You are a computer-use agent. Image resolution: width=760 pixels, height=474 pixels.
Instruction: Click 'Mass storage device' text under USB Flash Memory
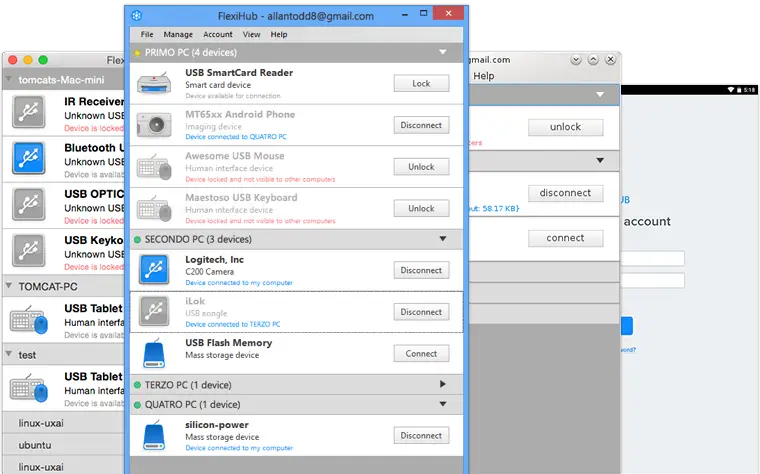click(222, 355)
